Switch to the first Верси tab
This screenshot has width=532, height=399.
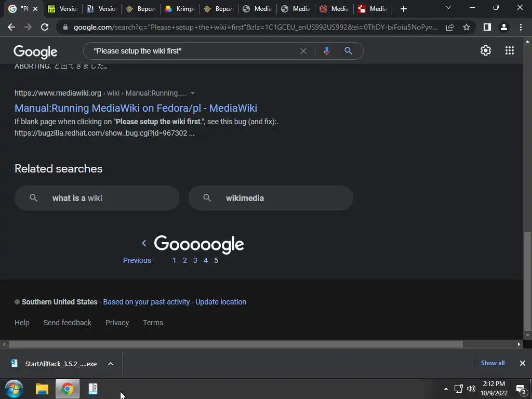coord(141,9)
